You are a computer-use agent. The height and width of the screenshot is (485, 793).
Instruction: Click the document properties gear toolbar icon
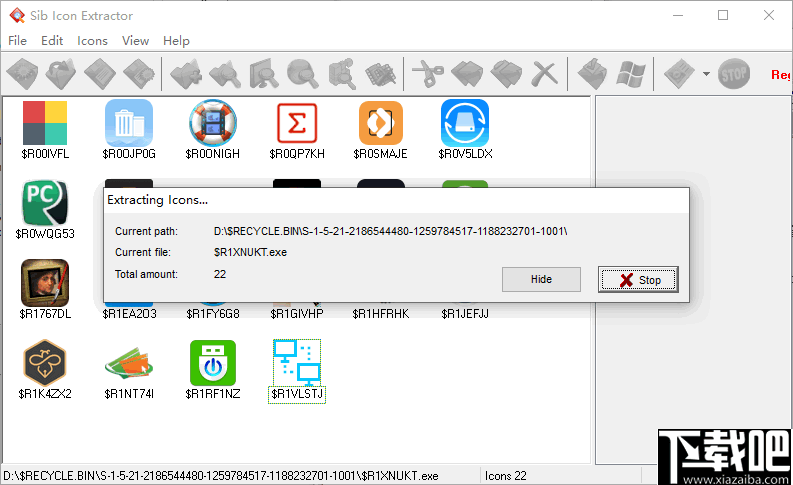[x=139, y=74]
